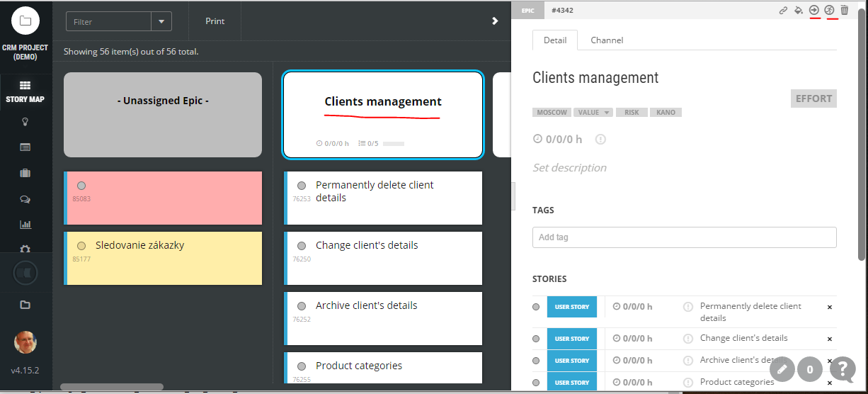The width and height of the screenshot is (868, 394).
Task: Toggle status circle on Permanently delete client card
Action: pos(302,186)
